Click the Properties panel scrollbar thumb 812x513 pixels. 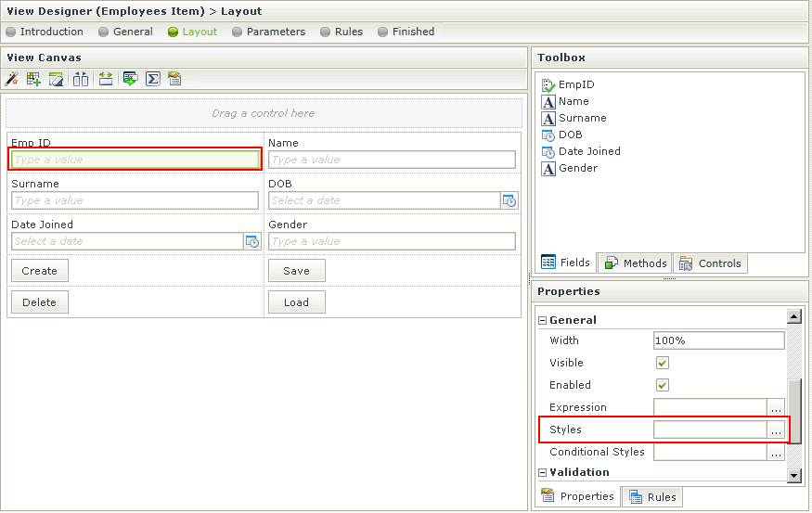[794, 411]
